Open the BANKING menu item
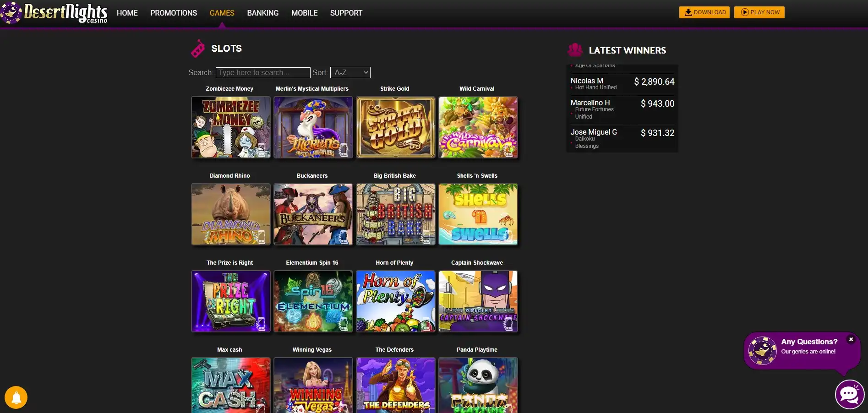868x413 pixels. tap(262, 13)
